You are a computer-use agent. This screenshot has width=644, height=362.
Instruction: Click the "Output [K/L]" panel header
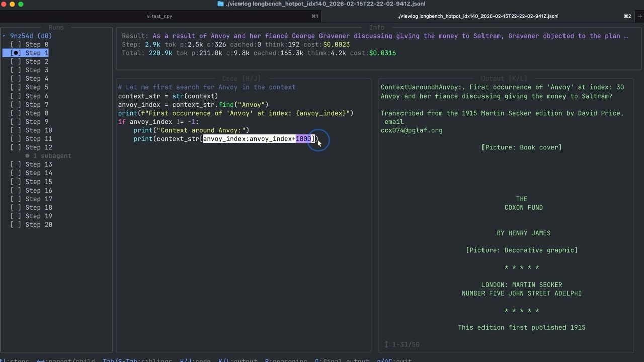(x=505, y=78)
